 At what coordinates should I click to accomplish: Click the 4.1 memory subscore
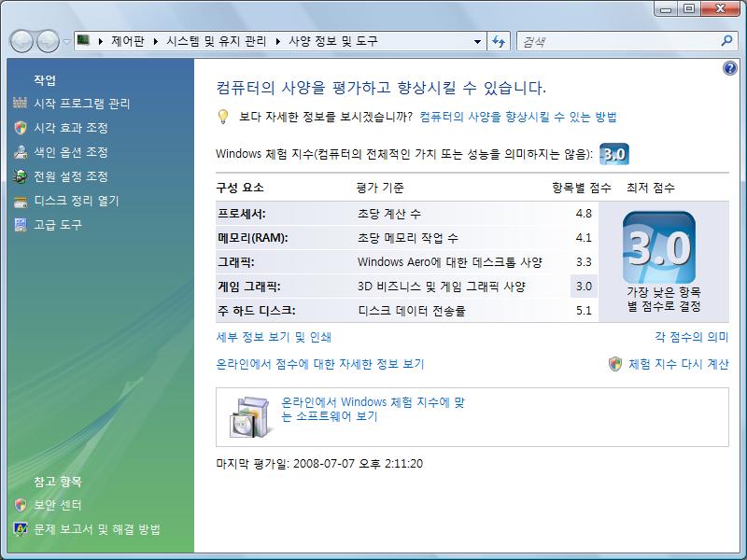point(584,238)
